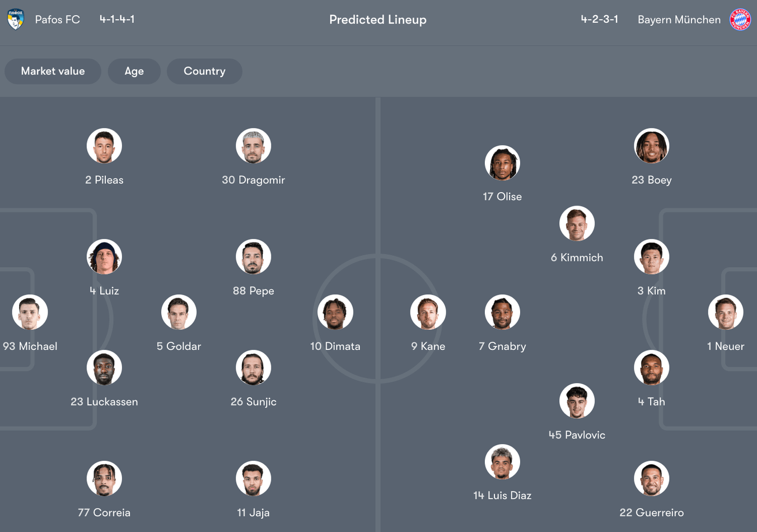Select goalkeeper Michael's avatar

point(30,312)
